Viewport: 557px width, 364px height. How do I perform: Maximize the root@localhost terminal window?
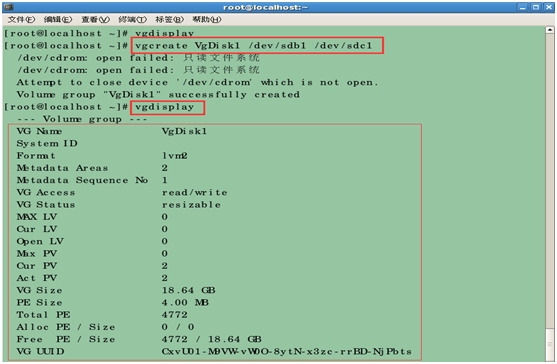536,7
